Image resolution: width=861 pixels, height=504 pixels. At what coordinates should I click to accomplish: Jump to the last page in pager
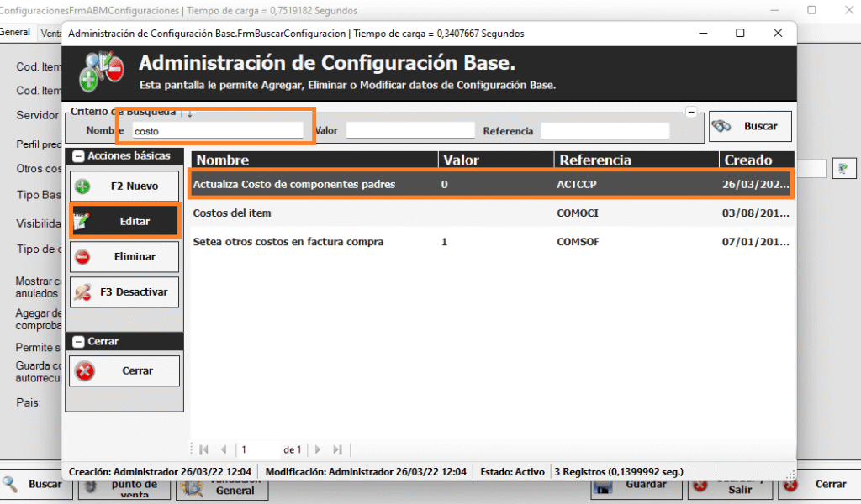coord(337,449)
